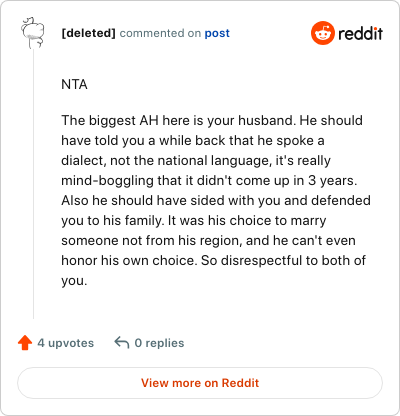
Task: Click the "NTA" verdict text
Action: pyautogui.click(x=74, y=85)
